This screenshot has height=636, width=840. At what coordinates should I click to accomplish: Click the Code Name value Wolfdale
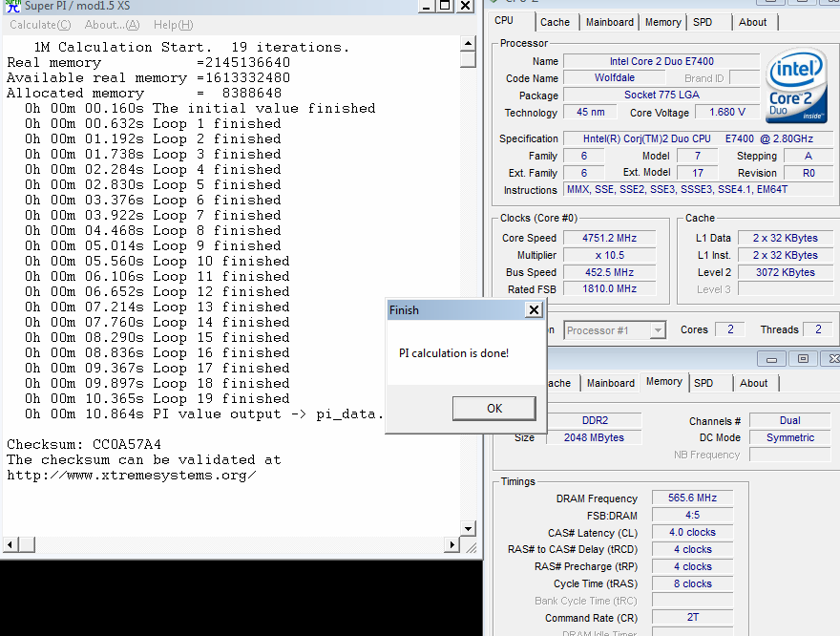point(615,77)
